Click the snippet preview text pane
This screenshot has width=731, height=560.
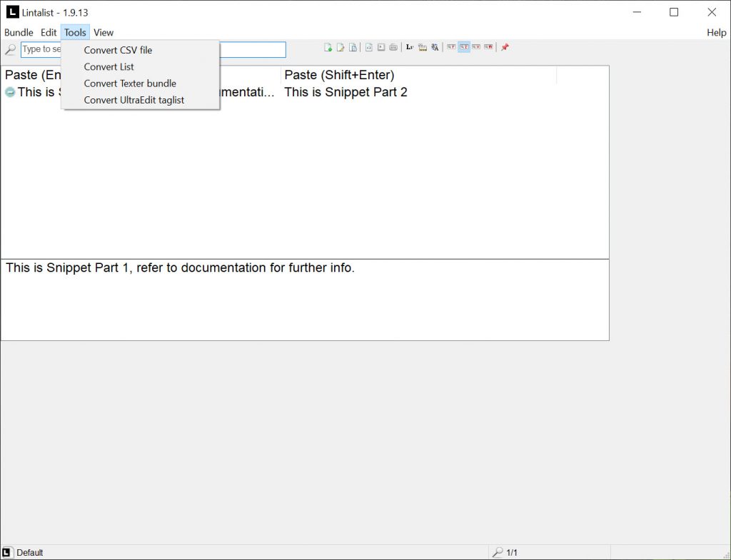tap(305, 300)
